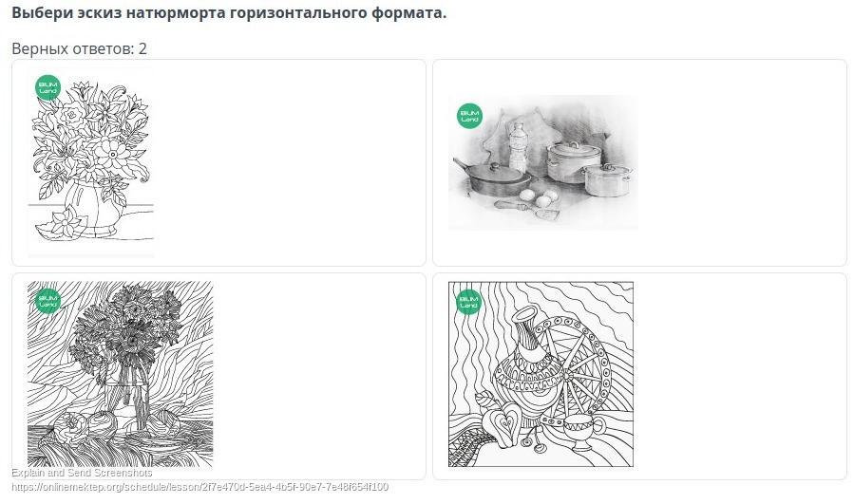Click the BilimLand badge on kitchen pots image
This screenshot has height=504, width=854.
click(x=469, y=116)
